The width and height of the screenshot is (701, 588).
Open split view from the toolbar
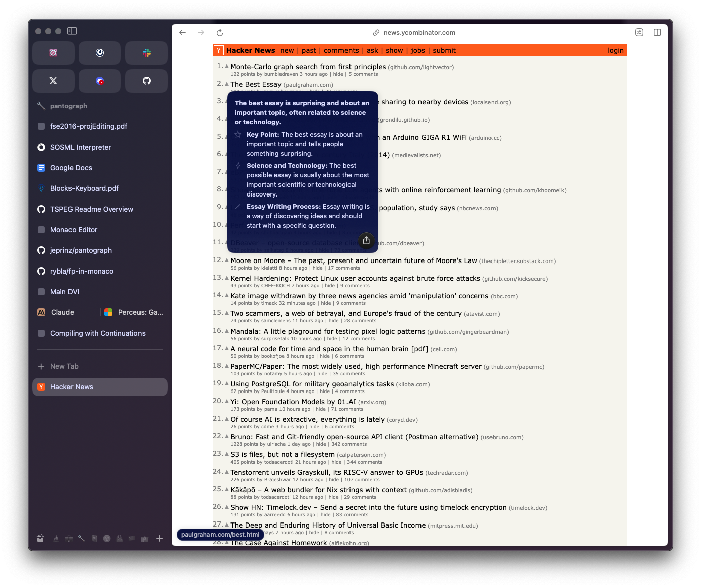(657, 33)
